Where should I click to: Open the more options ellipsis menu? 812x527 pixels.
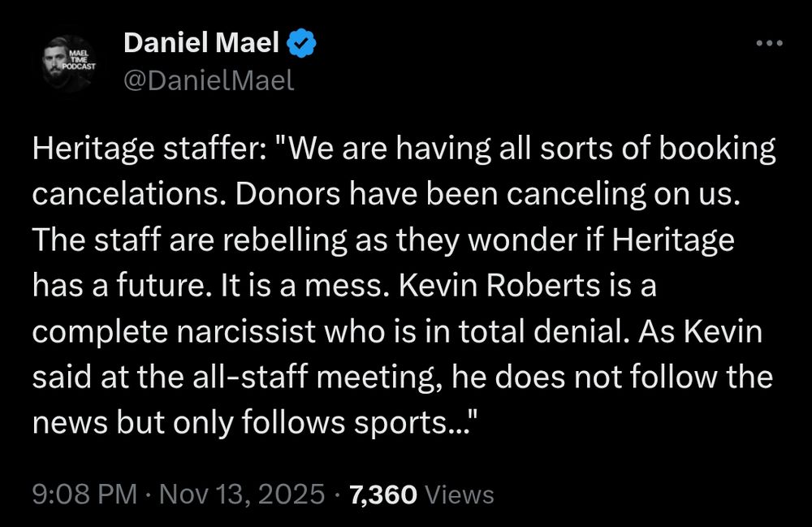[768, 43]
